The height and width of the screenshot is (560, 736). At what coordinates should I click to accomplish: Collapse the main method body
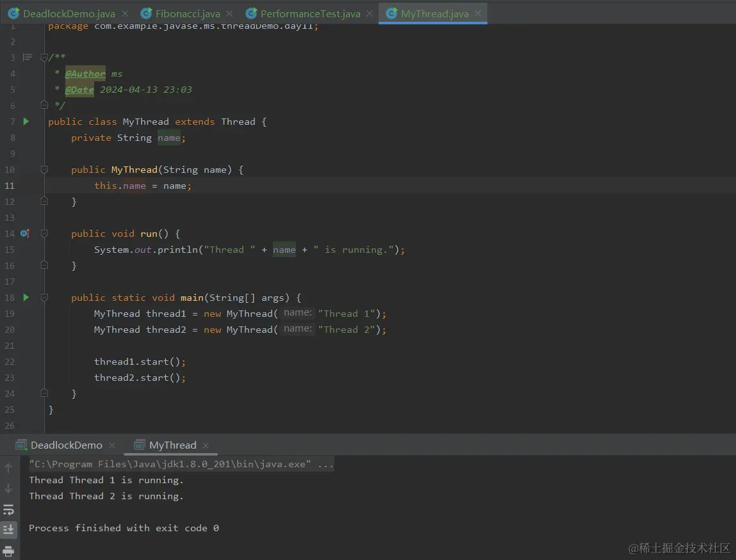44,298
